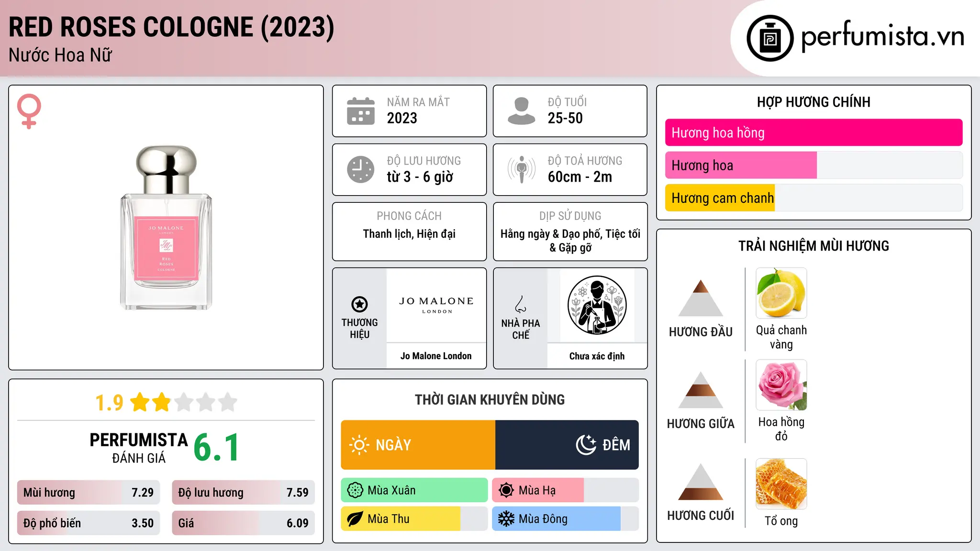Select the Mùa Thu season bar

414,519
